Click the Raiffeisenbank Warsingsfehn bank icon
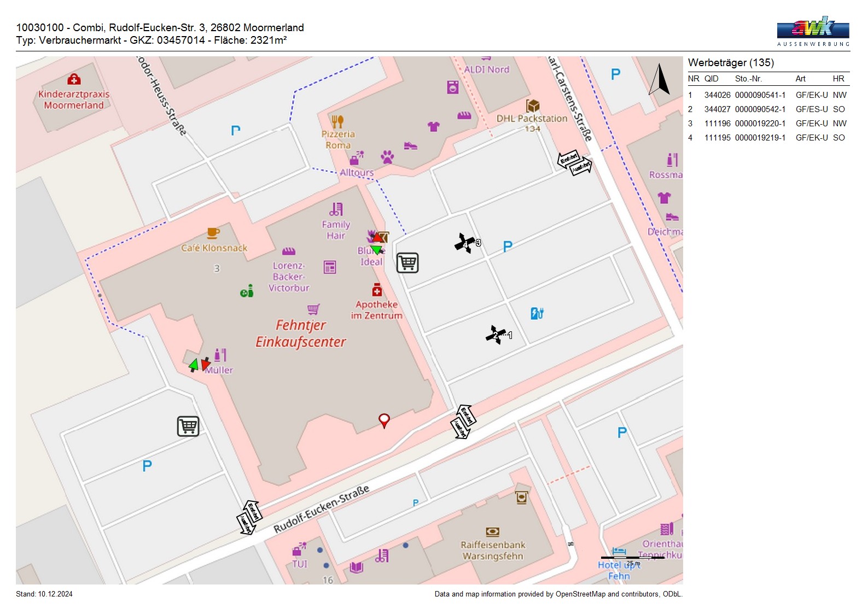This screenshot has height=614, width=868. (x=492, y=532)
